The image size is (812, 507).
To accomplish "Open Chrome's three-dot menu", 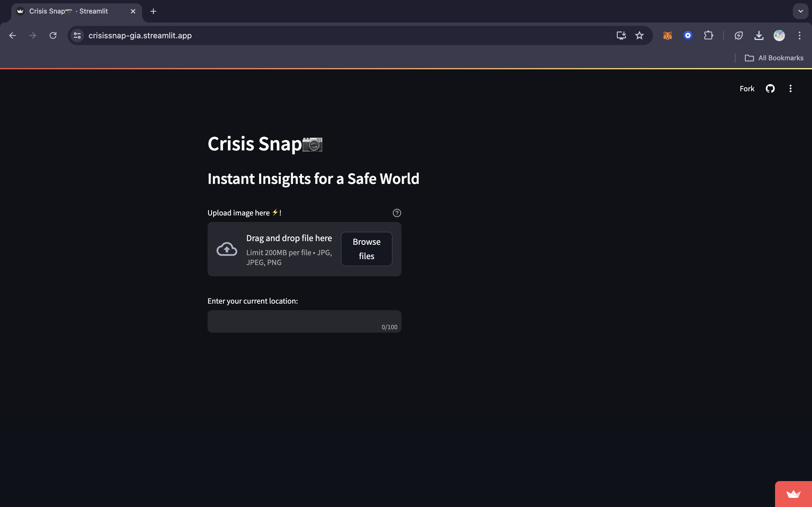I will [800, 35].
